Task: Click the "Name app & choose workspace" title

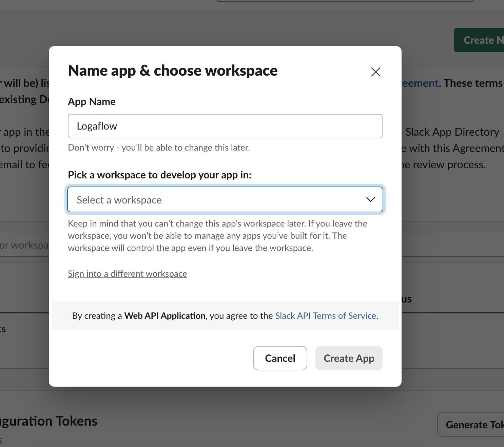Action: pos(173,71)
